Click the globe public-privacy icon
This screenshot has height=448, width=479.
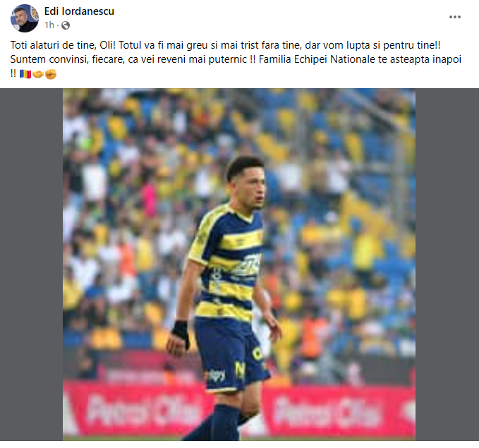point(66,25)
